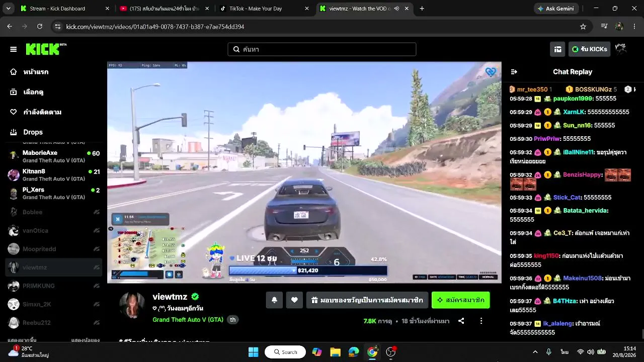Close the TikTok tab
The height and width of the screenshot is (362, 644).
[x=307, y=9]
